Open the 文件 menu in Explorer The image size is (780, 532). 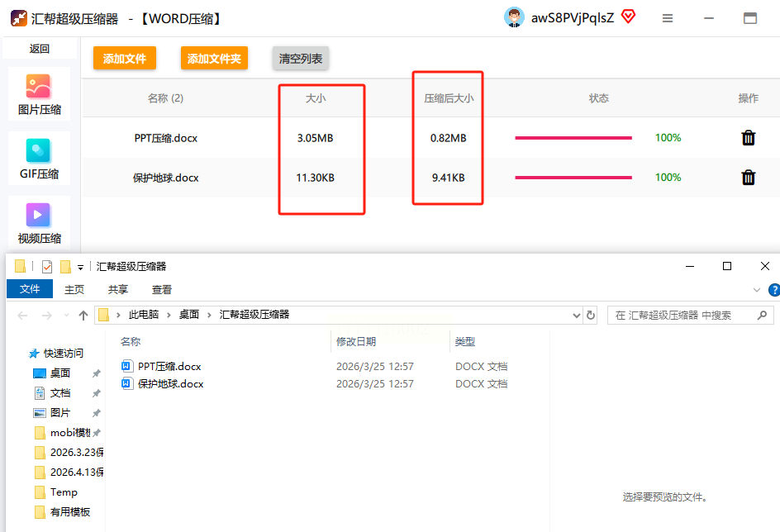(30, 289)
